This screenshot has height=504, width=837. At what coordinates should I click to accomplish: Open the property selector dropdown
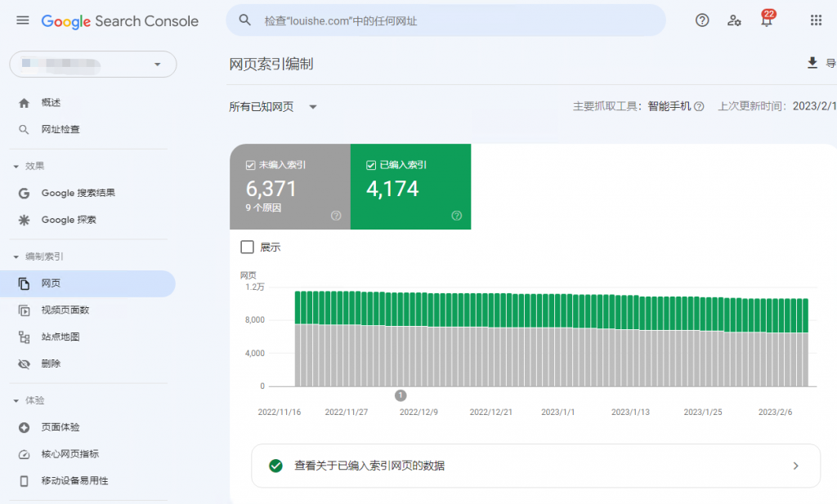[93, 64]
